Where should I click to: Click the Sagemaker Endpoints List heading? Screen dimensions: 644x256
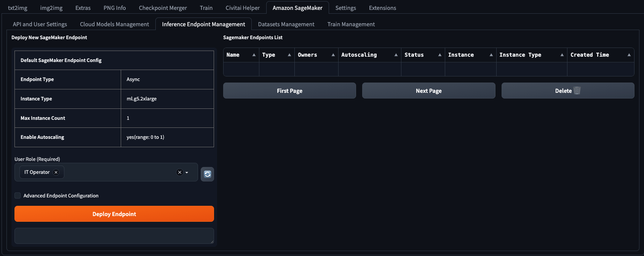253,37
